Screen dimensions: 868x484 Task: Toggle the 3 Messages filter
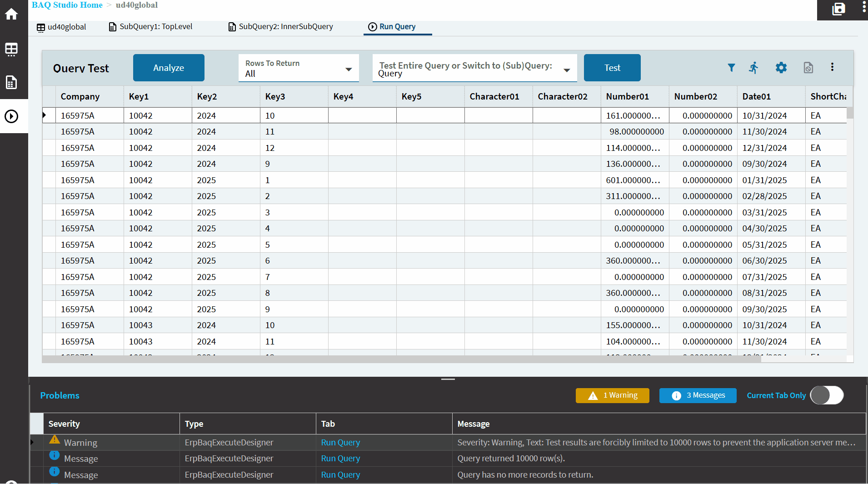[698, 395]
